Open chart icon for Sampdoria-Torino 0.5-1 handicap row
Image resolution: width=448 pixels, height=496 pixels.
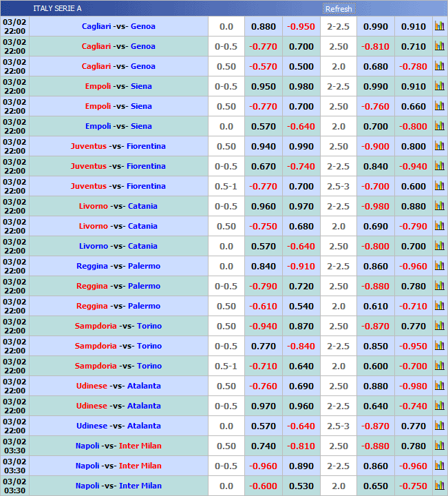pos(439,366)
